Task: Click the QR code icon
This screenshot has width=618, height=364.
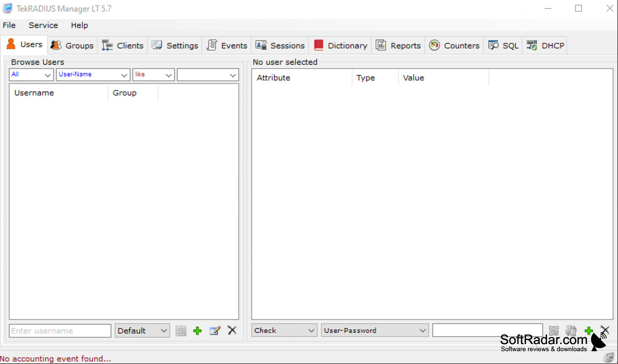Action: click(x=554, y=330)
